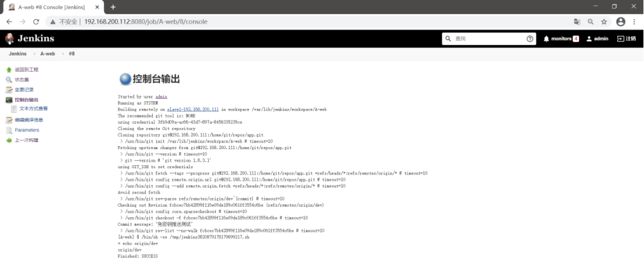Open the 上一次构建 previous build link
Image resolution: width=644 pixels, height=262 pixels.
(27, 140)
